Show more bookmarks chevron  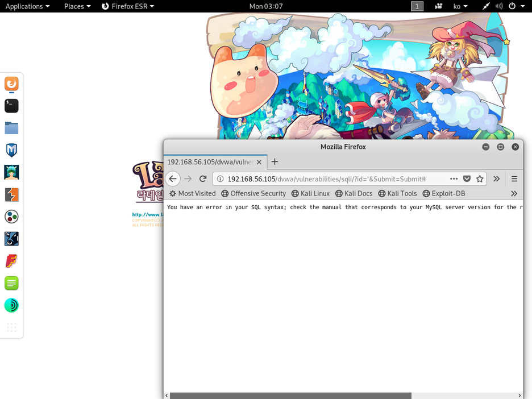coord(514,193)
